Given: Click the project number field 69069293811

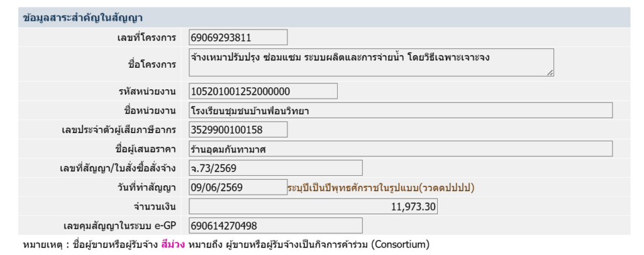Looking at the screenshot, I should pyautogui.click(x=238, y=38).
